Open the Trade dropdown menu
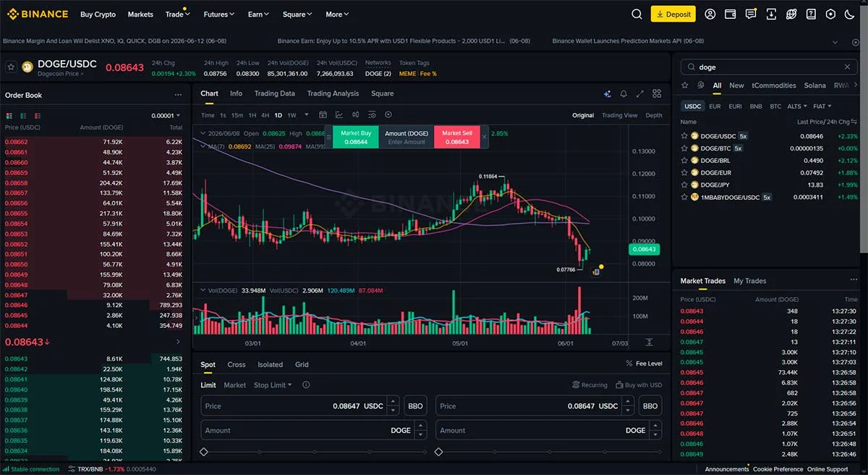 [177, 14]
